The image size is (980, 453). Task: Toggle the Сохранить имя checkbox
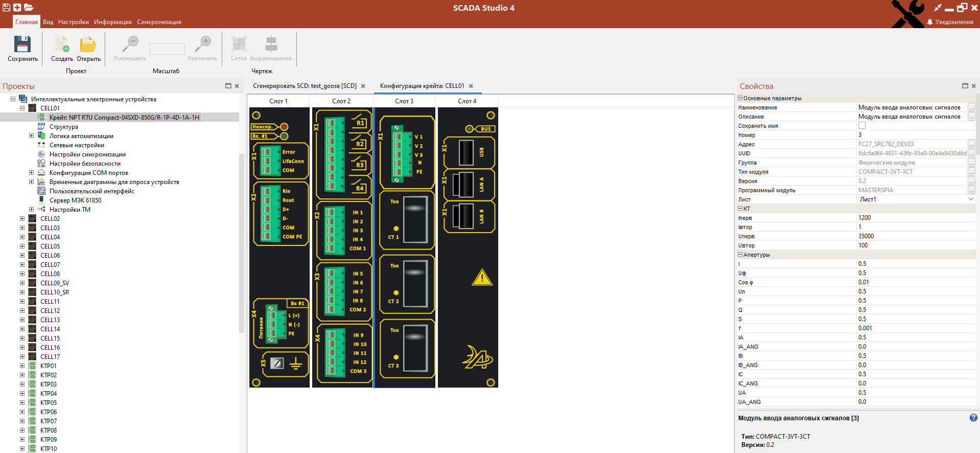point(862,126)
